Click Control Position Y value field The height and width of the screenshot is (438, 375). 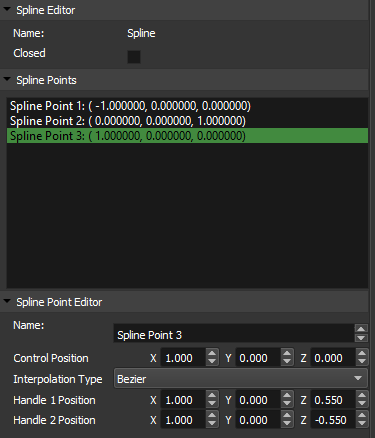pyautogui.click(x=258, y=357)
